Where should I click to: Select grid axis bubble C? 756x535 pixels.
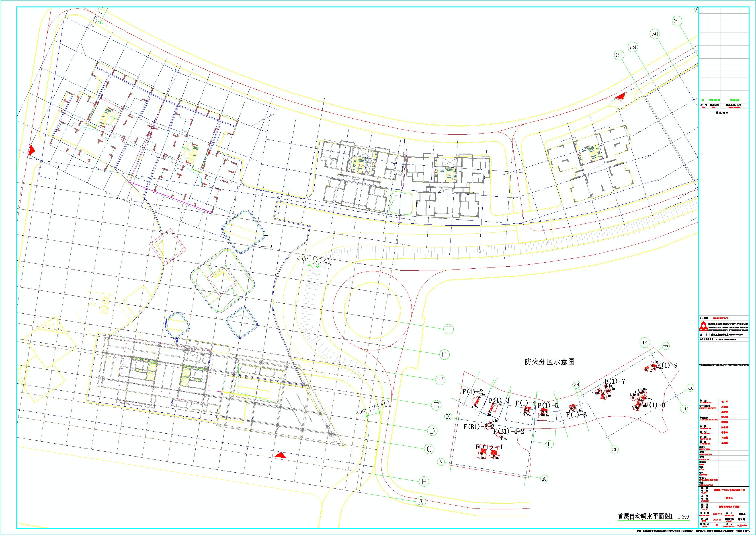[x=429, y=449]
